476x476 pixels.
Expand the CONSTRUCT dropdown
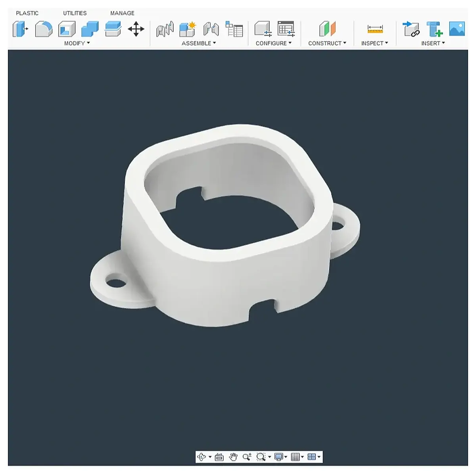[327, 43]
